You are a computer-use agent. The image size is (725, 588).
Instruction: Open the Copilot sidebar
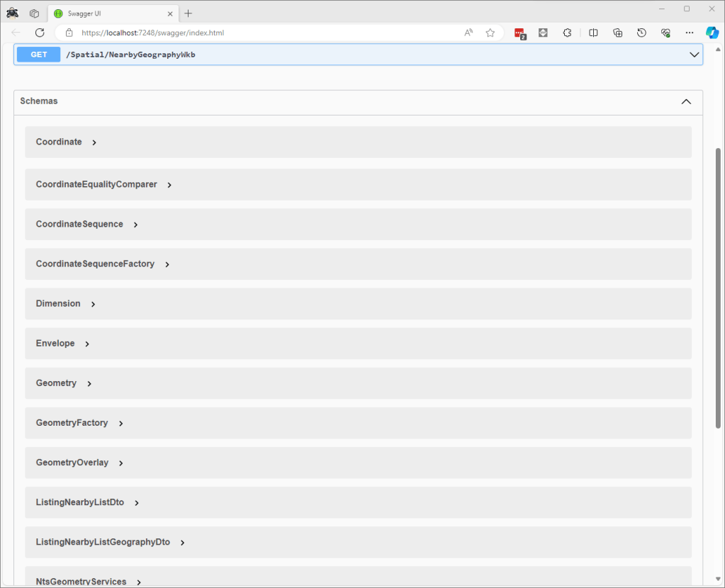pos(712,33)
